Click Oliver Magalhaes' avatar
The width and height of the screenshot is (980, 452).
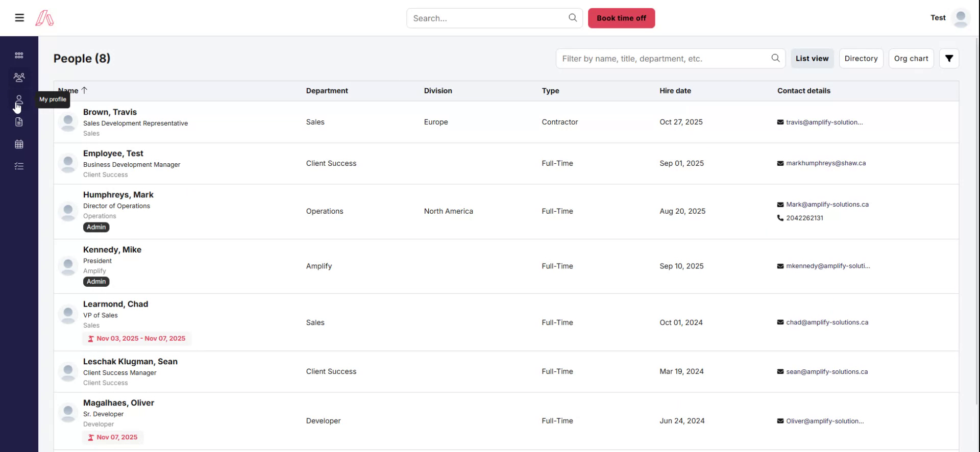tap(68, 412)
